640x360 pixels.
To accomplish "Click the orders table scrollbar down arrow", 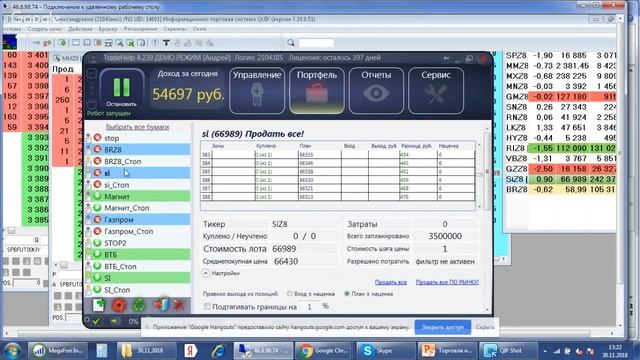I will [479, 207].
